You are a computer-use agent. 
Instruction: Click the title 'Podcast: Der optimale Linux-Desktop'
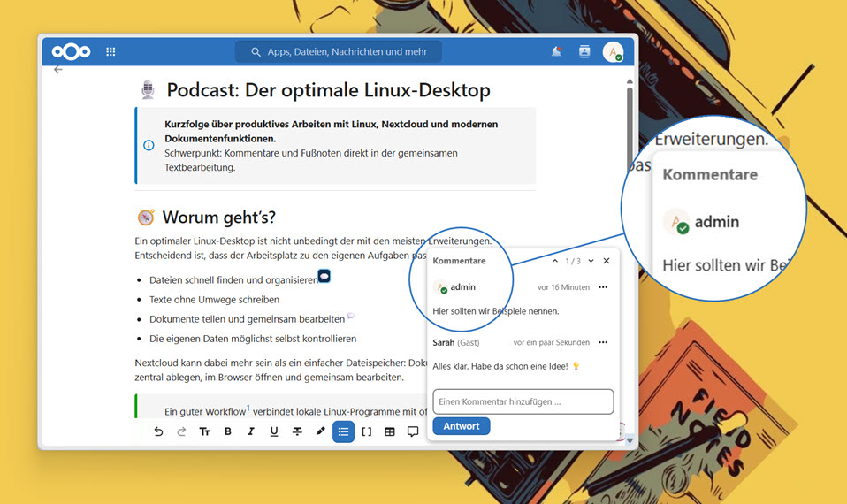pyautogui.click(x=328, y=89)
